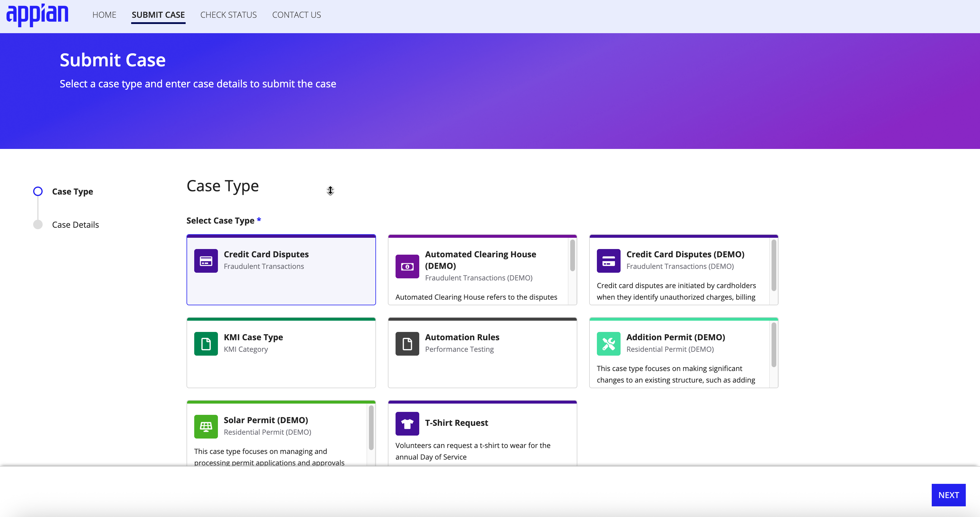Viewport: 980px width, 517px height.
Task: Choose Credit Card Disputes (DEMO) title
Action: (685, 254)
